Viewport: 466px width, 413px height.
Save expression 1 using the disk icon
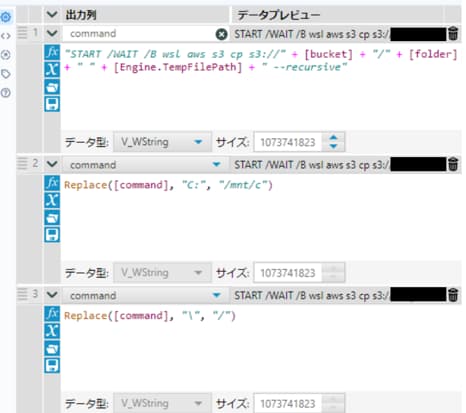(52, 104)
